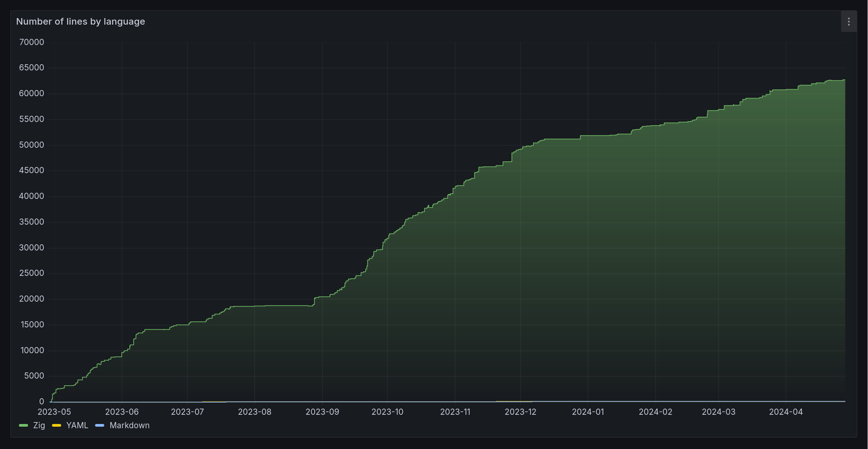Click the 5000 y-axis value

coord(34,376)
